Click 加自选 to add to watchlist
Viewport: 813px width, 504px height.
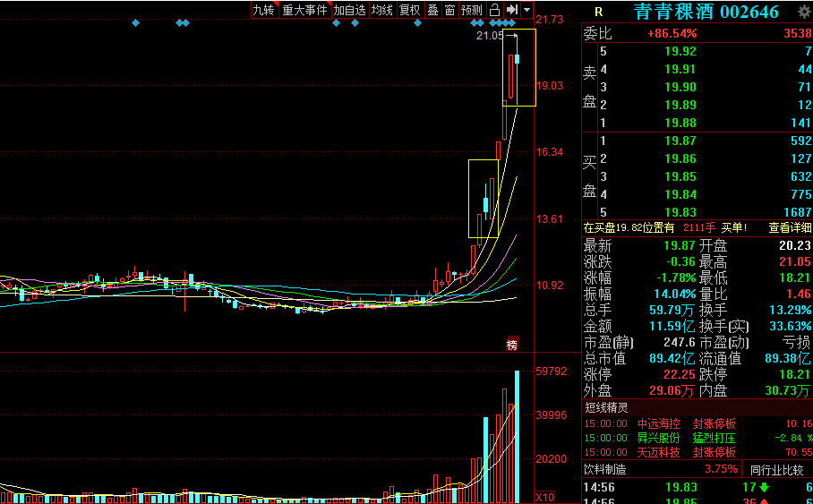(349, 10)
